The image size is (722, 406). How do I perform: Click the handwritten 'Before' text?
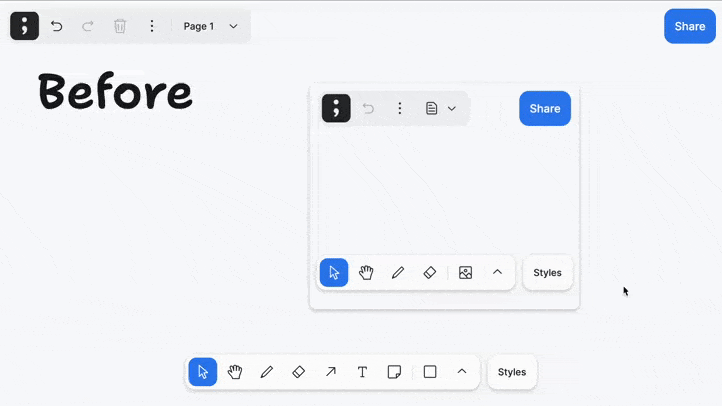[x=115, y=91]
